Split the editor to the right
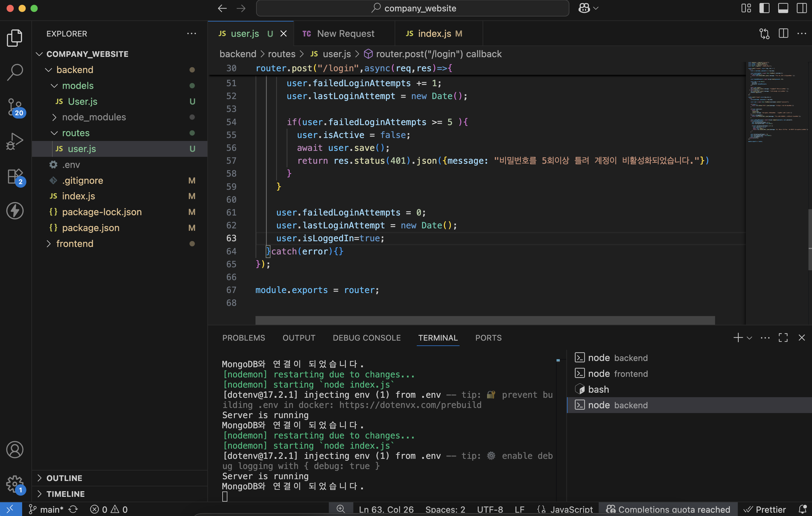This screenshot has height=516, width=812. (x=783, y=34)
